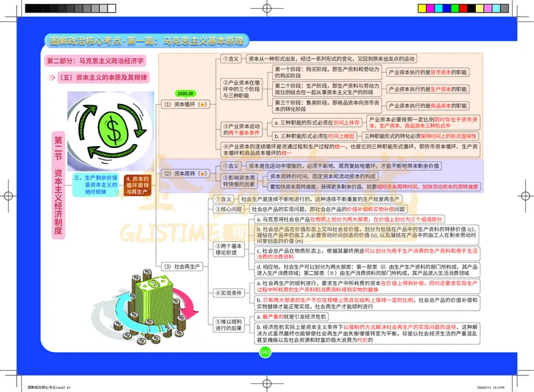Image resolution: width=534 pixels, height=392 pixels.
Task: Click the magenta square in the corner color bar
Action: pos(431,7)
